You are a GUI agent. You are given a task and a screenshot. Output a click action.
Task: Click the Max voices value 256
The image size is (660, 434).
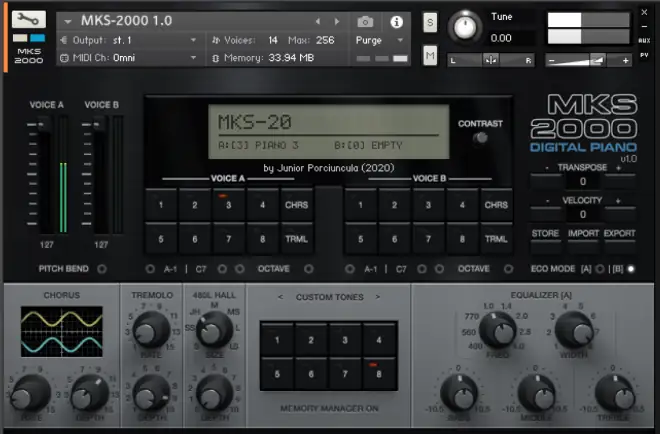[325, 40]
